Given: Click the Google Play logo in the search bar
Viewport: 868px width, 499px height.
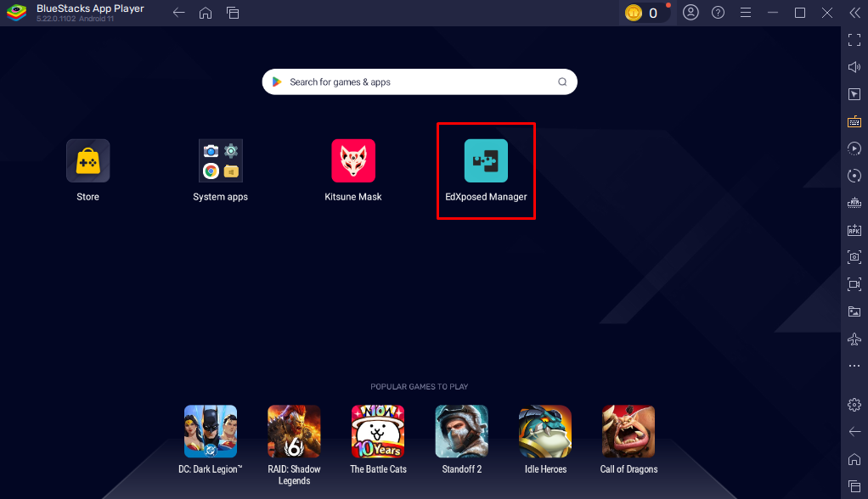Looking at the screenshot, I should (277, 81).
